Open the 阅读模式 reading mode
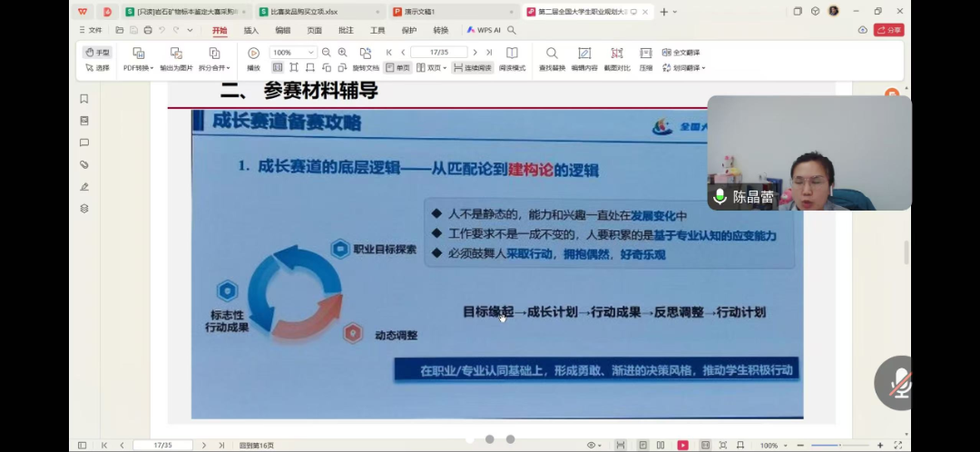 point(512,54)
